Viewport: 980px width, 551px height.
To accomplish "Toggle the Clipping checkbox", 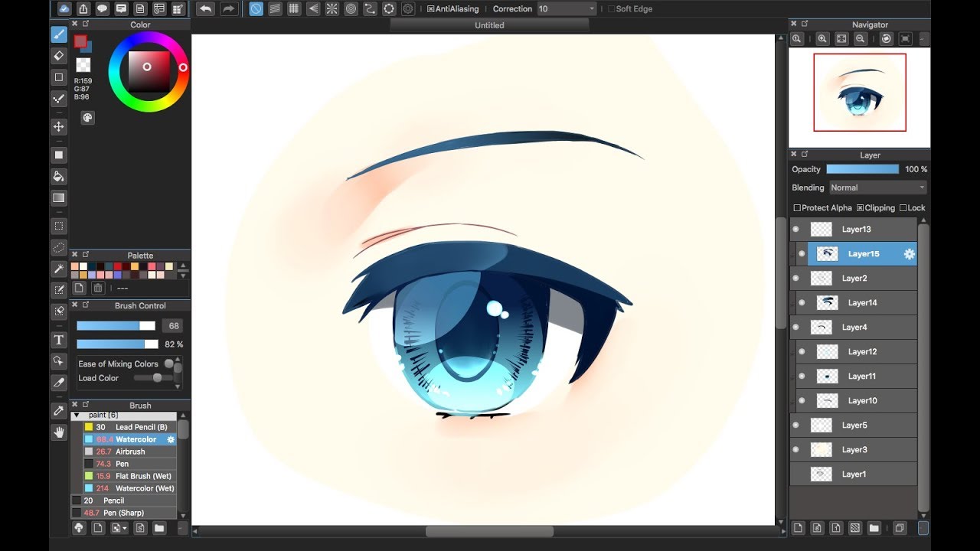I will [861, 208].
